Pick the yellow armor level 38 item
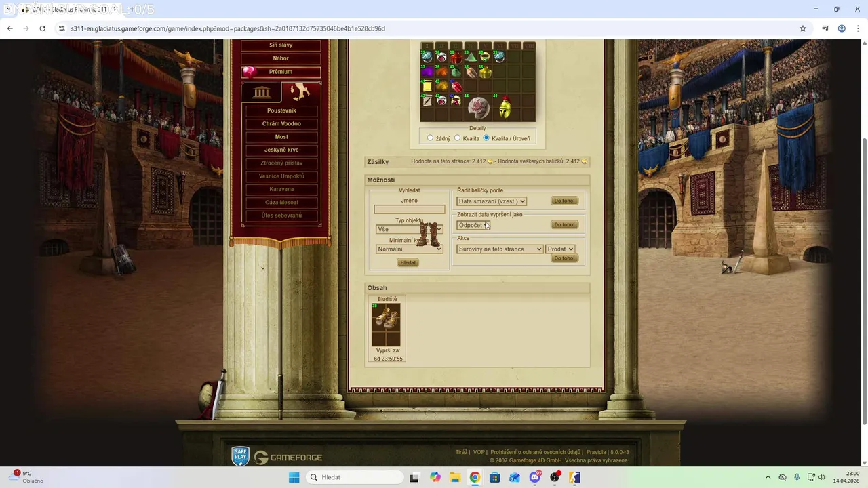Image resolution: width=868 pixels, height=488 pixels. coord(485,71)
